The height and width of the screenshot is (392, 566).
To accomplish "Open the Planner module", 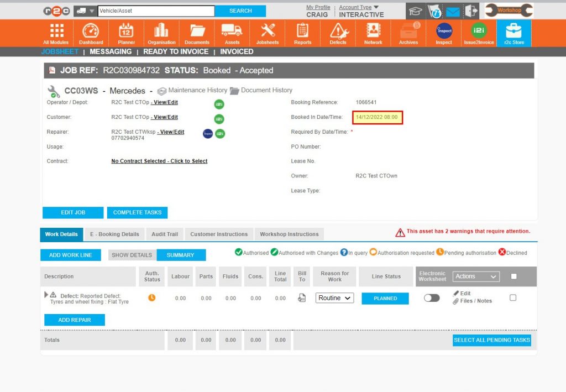I will pos(126,33).
